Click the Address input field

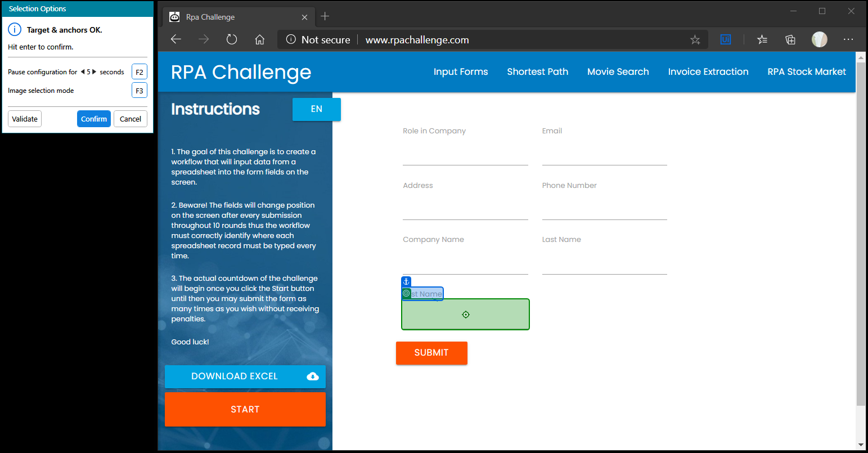pos(465,207)
